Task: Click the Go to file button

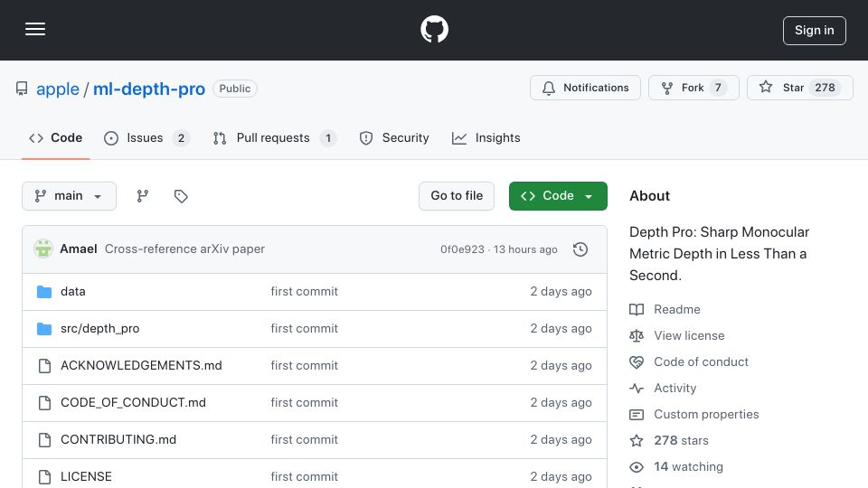Action: click(x=456, y=196)
